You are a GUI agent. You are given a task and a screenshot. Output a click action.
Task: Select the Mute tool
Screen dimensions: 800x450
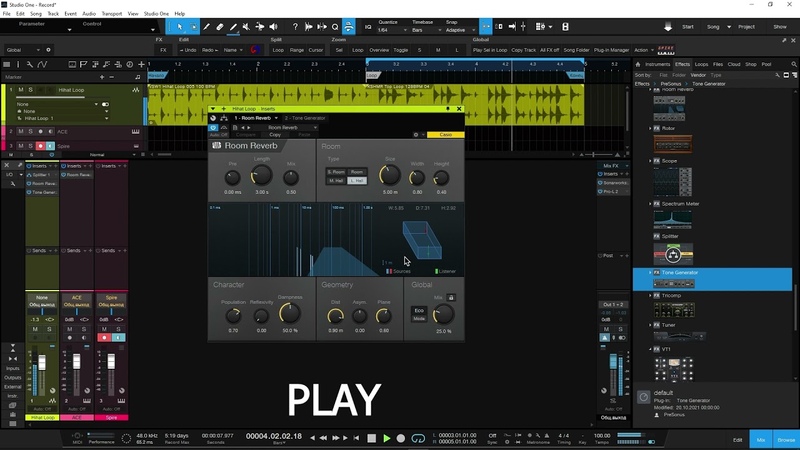click(x=246, y=27)
